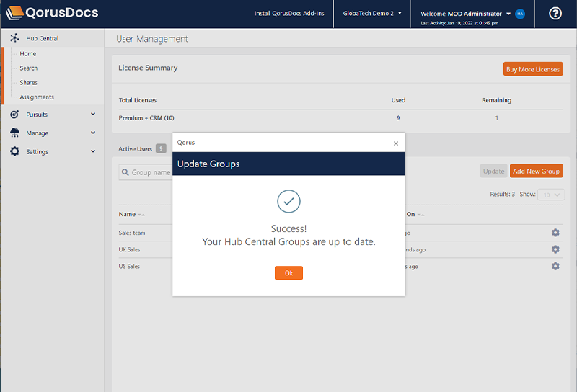The height and width of the screenshot is (392, 577).
Task: Focus the Group name search field
Action: click(x=146, y=172)
